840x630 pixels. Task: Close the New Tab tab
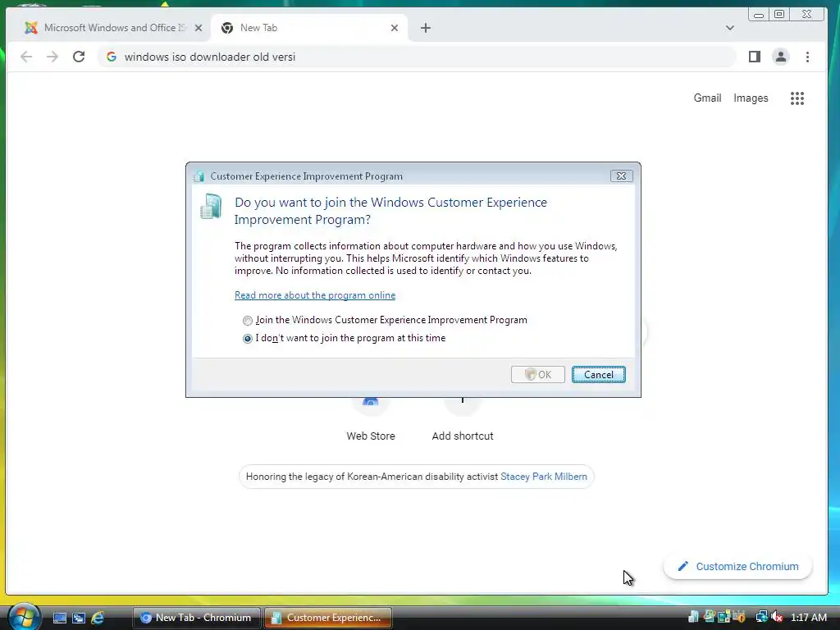click(x=395, y=28)
